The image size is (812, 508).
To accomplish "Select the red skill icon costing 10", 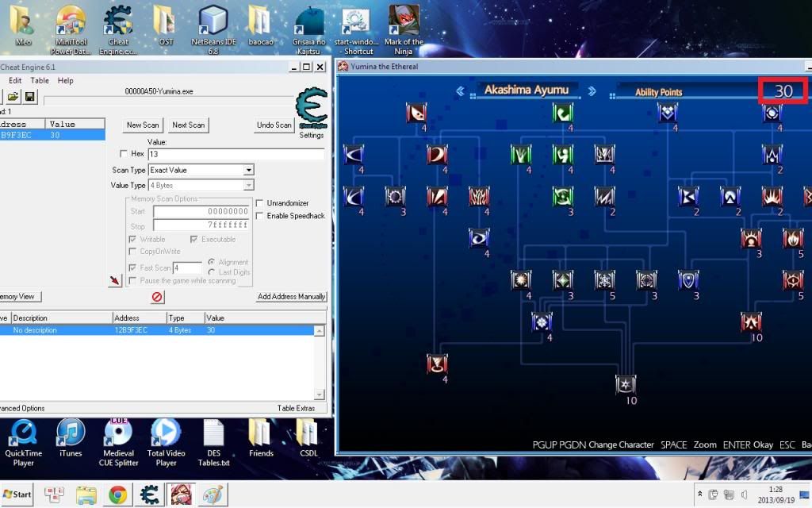I will (751, 322).
